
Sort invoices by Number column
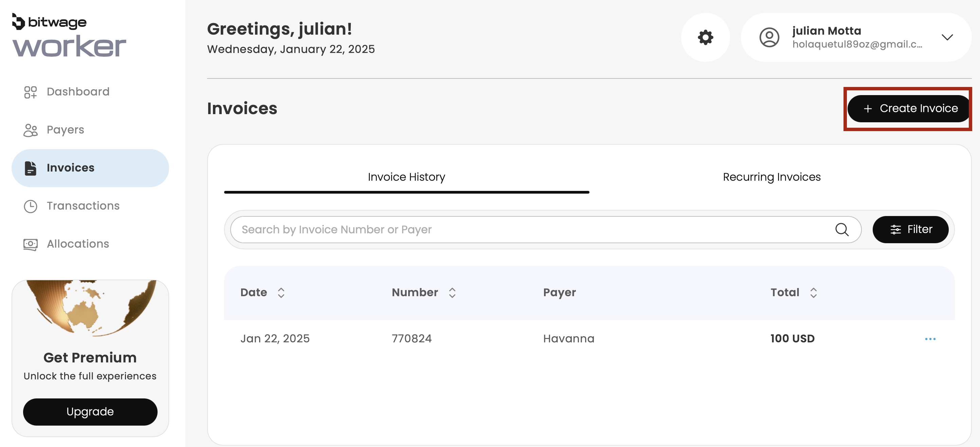pyautogui.click(x=452, y=292)
